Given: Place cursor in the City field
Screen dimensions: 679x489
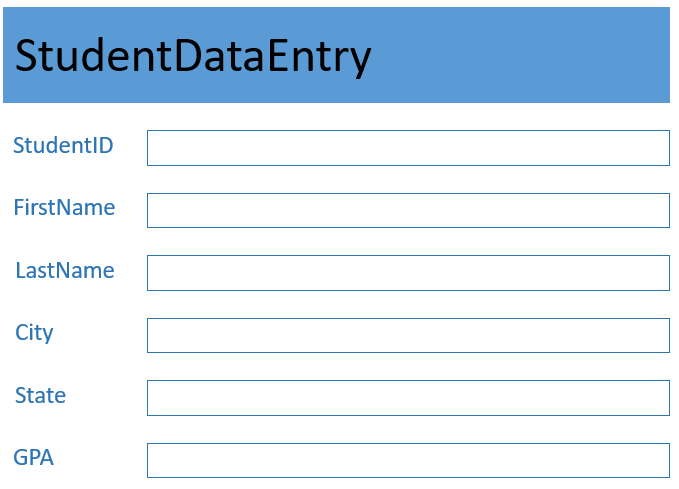Looking at the screenshot, I should (408, 335).
